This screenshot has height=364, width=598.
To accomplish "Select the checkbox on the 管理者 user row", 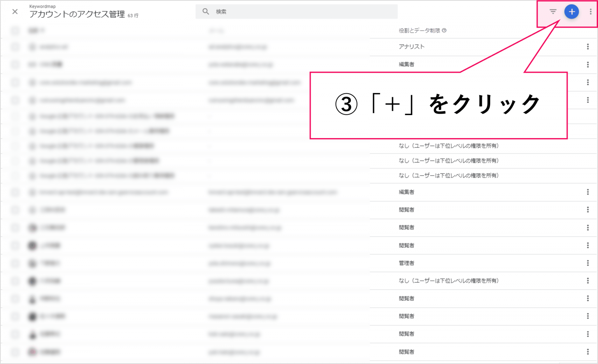I will (x=15, y=263).
